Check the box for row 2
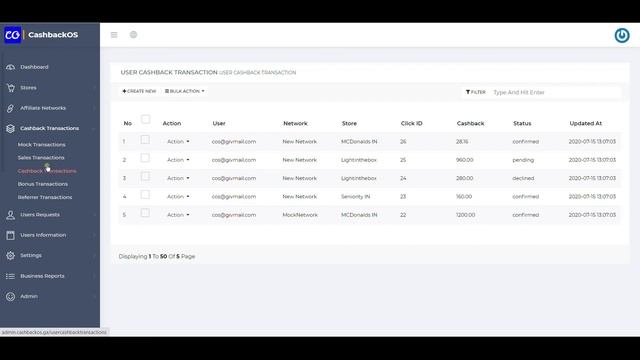This screenshot has width=640, height=360. coord(145,158)
